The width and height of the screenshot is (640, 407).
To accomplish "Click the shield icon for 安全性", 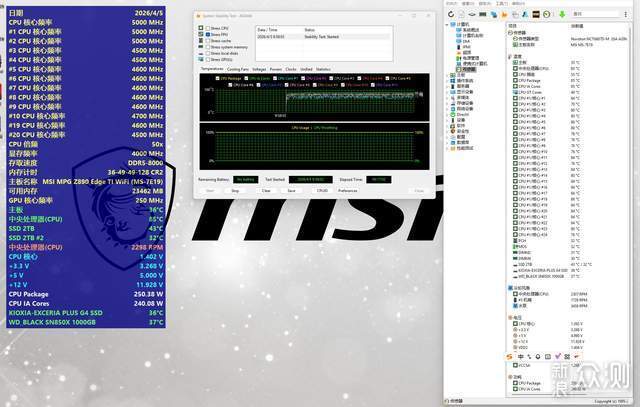I will pyautogui.click(x=453, y=131).
